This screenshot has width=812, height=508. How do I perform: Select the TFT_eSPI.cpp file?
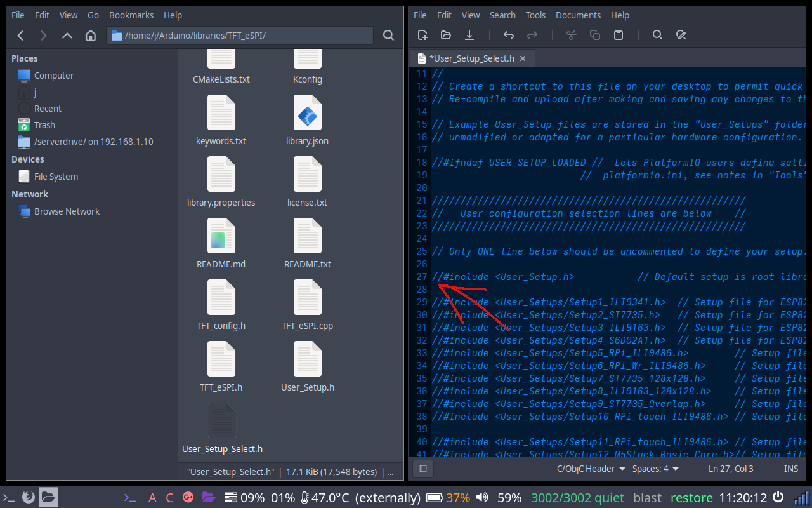point(308,305)
